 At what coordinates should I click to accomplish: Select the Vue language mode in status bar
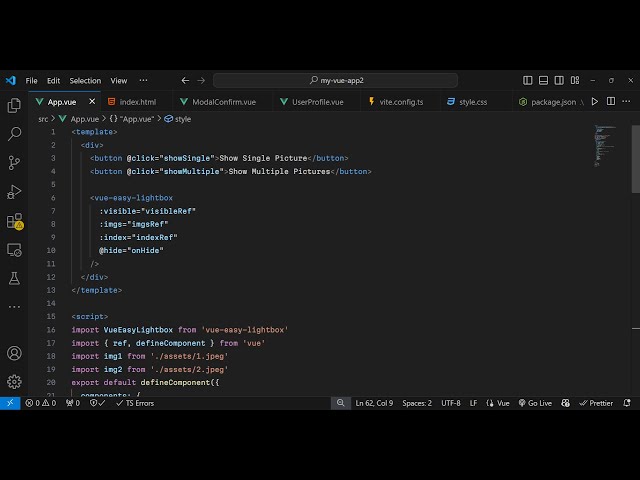click(498, 403)
